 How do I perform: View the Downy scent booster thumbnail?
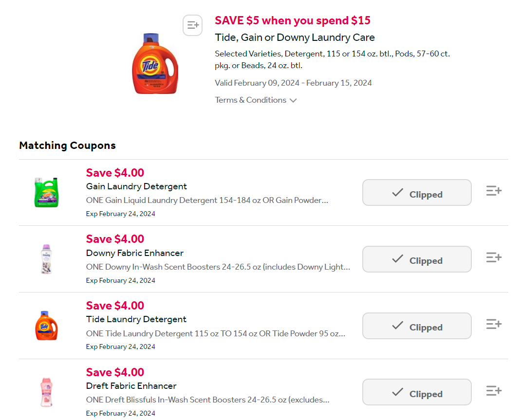coord(46,259)
